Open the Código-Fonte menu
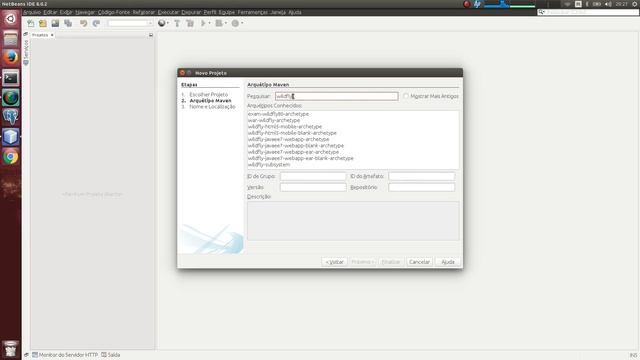Image resolution: width=640 pixels, height=360 pixels. (x=114, y=12)
